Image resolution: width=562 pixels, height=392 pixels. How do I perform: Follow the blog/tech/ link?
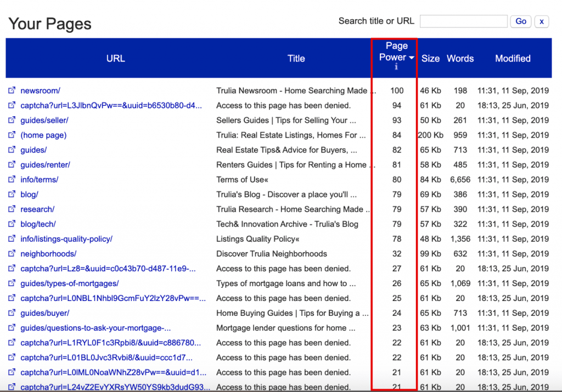pyautogui.click(x=38, y=224)
